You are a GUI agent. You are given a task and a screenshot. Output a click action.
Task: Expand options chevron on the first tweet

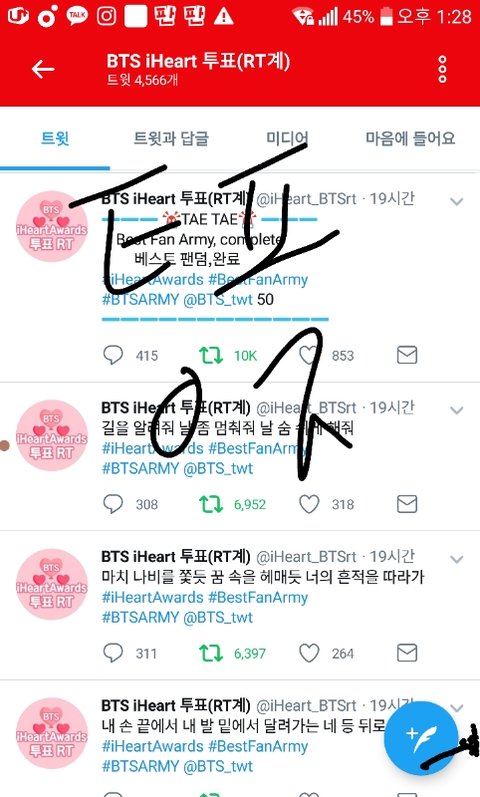pyautogui.click(x=457, y=202)
